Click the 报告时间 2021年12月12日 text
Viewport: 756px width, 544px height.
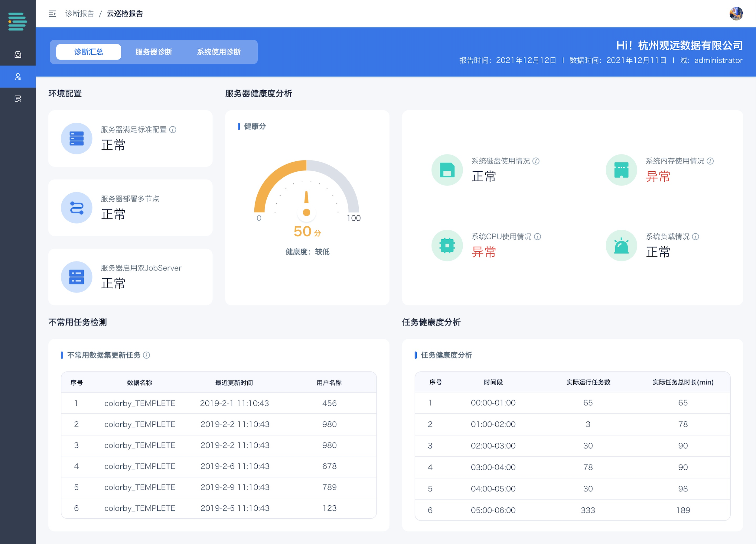[508, 60]
